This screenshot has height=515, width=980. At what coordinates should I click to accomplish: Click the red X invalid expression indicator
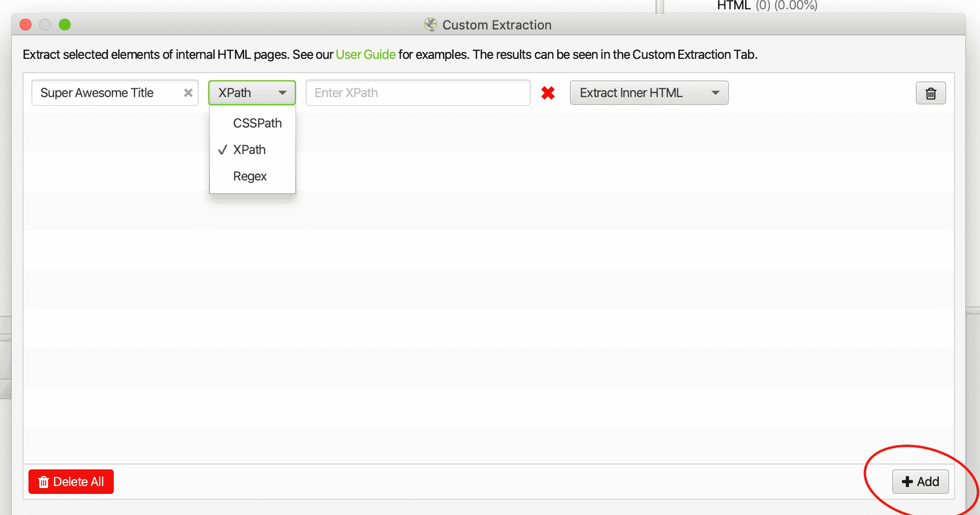tap(548, 93)
